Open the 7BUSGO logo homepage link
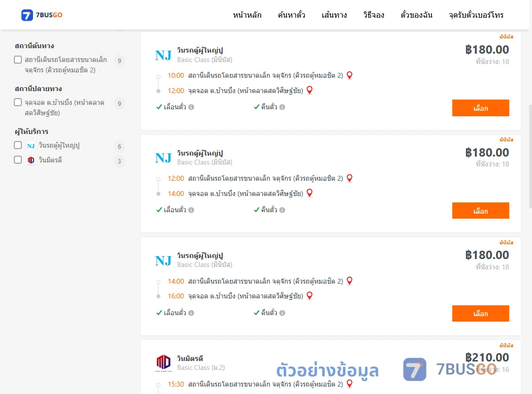This screenshot has width=532, height=394. (42, 15)
